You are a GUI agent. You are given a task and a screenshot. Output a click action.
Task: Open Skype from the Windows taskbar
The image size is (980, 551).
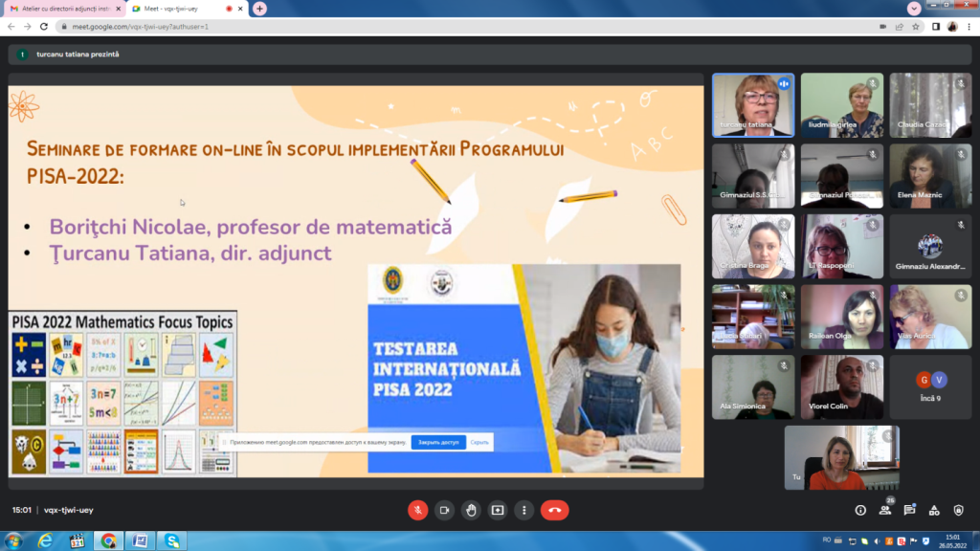(172, 541)
